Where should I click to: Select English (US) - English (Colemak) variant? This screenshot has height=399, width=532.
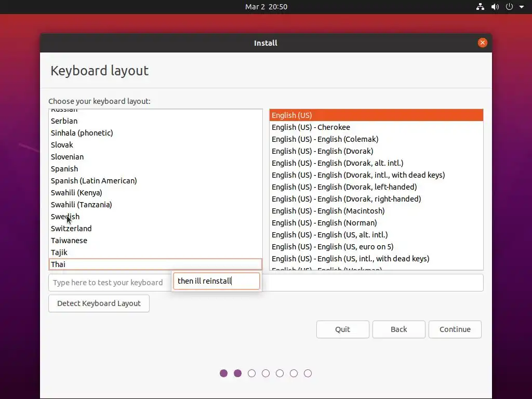click(x=376, y=139)
